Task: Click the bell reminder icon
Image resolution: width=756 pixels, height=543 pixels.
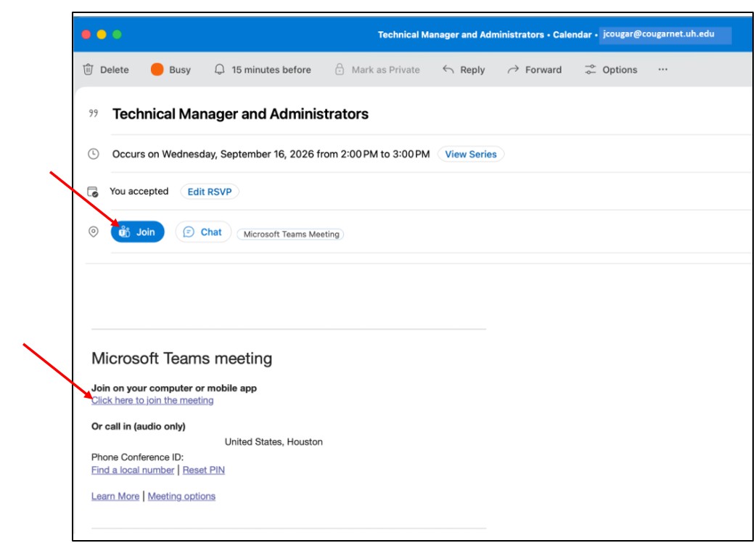Action: pyautogui.click(x=219, y=70)
